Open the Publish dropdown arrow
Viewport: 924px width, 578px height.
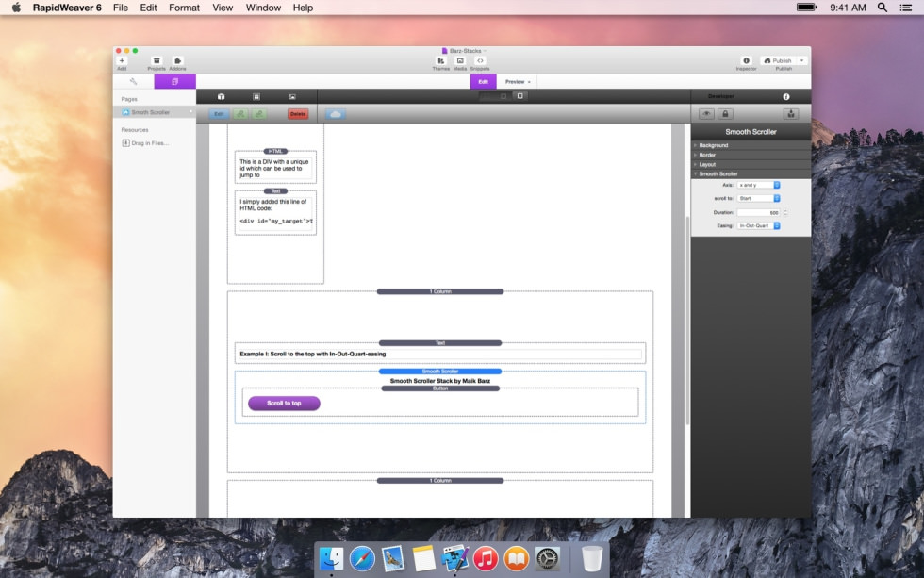coord(802,60)
